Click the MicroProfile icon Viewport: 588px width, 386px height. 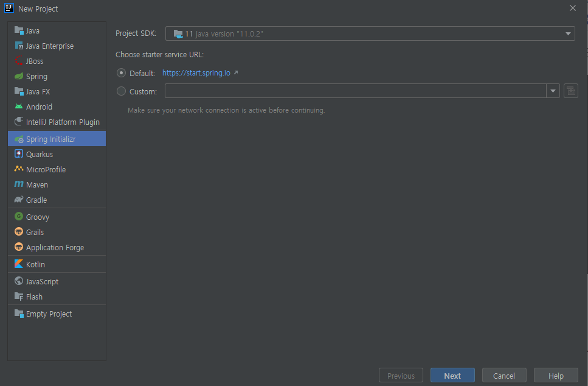point(19,169)
